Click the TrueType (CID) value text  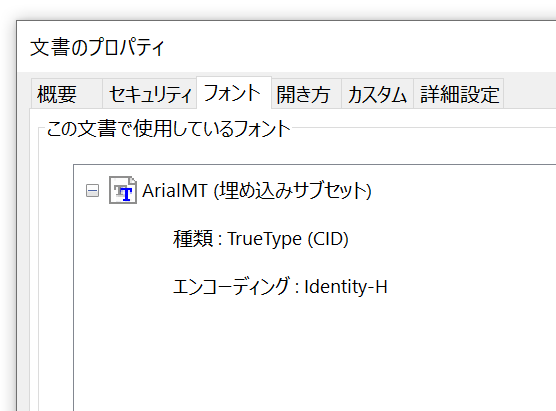click(288, 239)
